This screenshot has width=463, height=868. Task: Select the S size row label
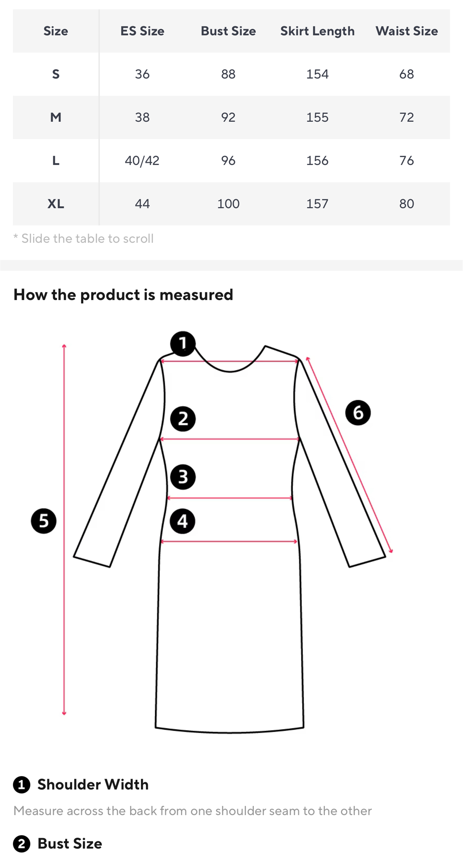coord(56,74)
